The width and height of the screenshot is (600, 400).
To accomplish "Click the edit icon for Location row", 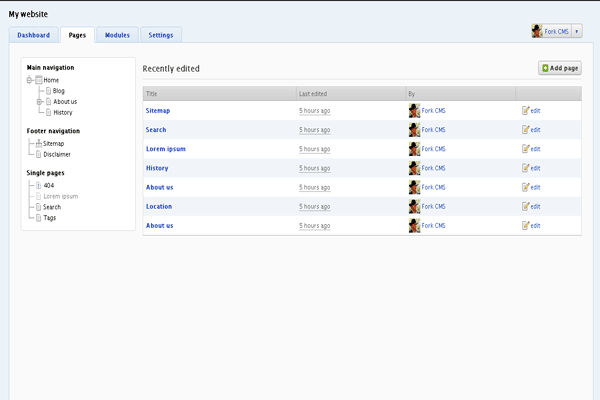I will coord(525,207).
